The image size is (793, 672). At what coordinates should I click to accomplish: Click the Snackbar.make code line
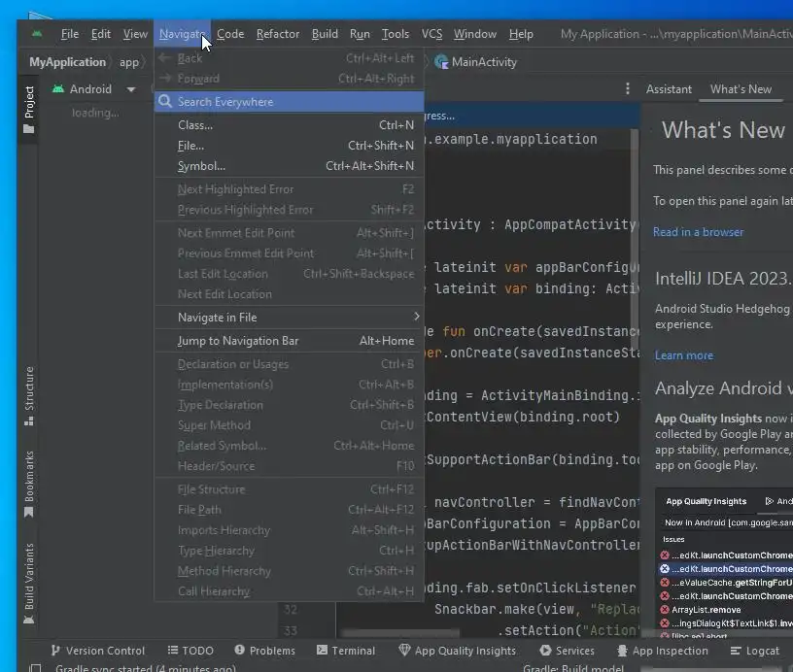click(x=536, y=609)
